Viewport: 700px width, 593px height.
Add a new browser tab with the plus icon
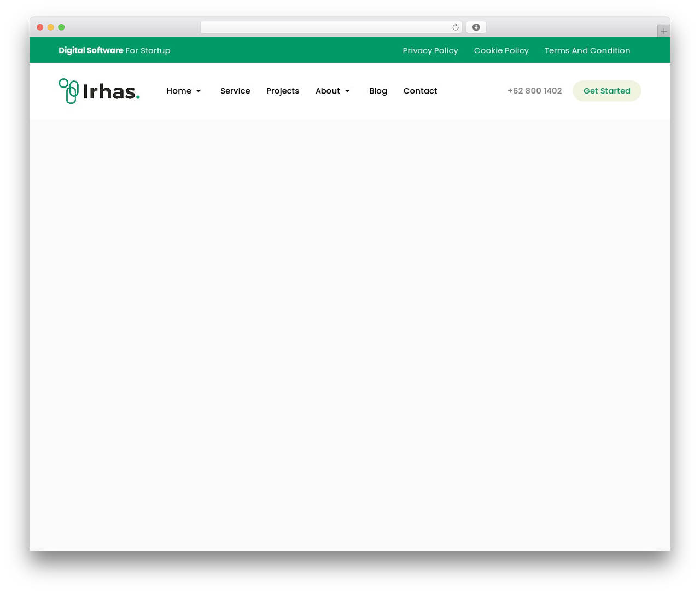click(664, 31)
